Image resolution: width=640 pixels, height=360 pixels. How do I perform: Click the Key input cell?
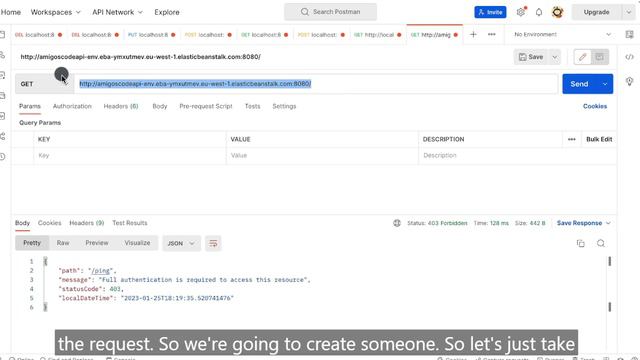130,156
